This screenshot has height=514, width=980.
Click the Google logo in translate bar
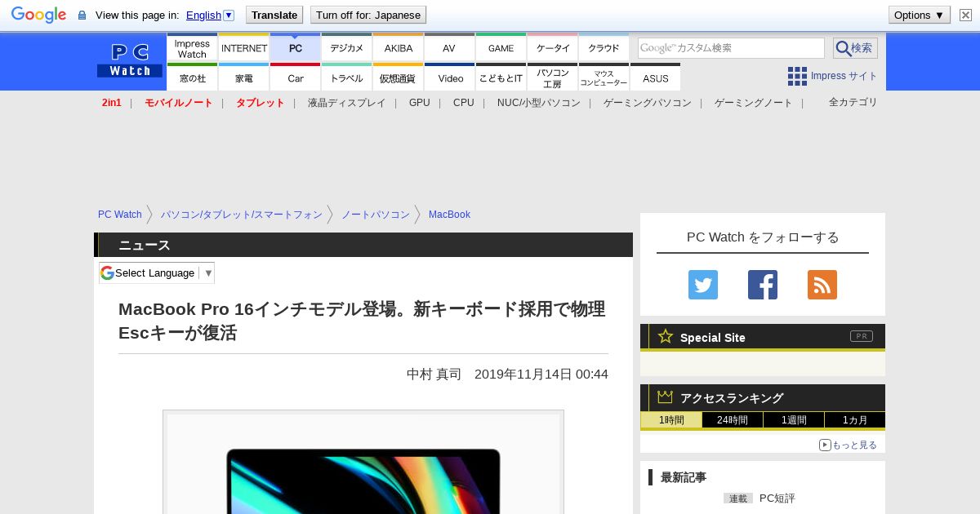38,15
